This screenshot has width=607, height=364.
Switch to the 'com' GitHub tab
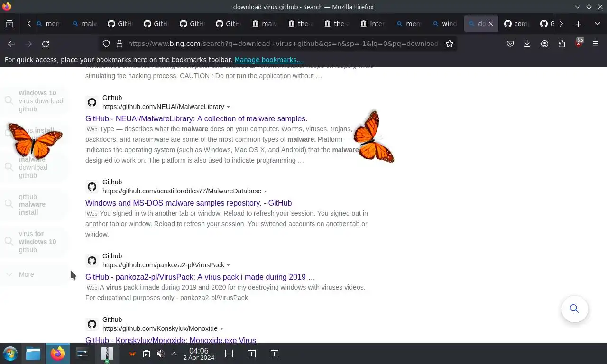[x=517, y=24]
